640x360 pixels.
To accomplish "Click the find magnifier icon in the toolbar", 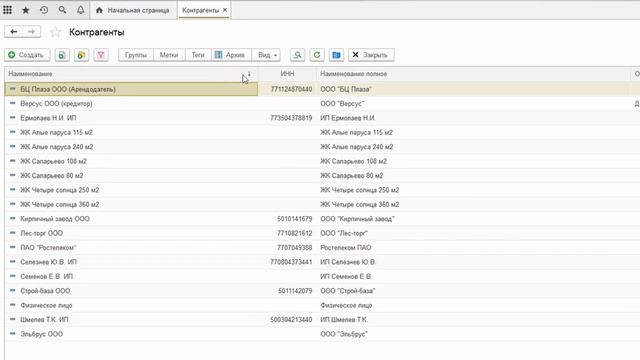I will pyautogui.click(x=298, y=55).
